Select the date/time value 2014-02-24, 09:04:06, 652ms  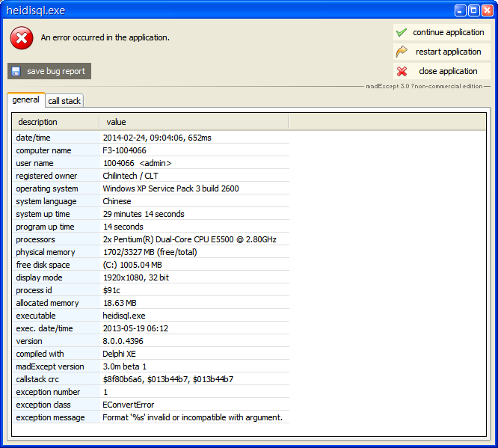(x=157, y=138)
